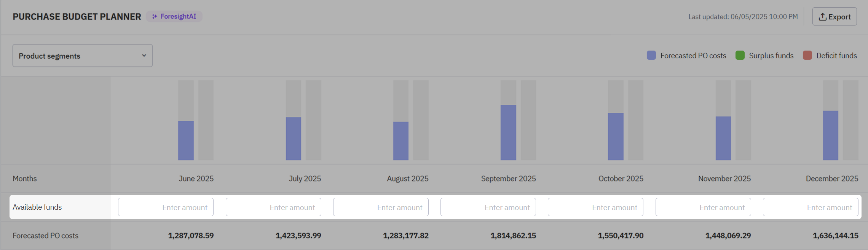Click the June 2025 Enter amount field

(x=165, y=207)
